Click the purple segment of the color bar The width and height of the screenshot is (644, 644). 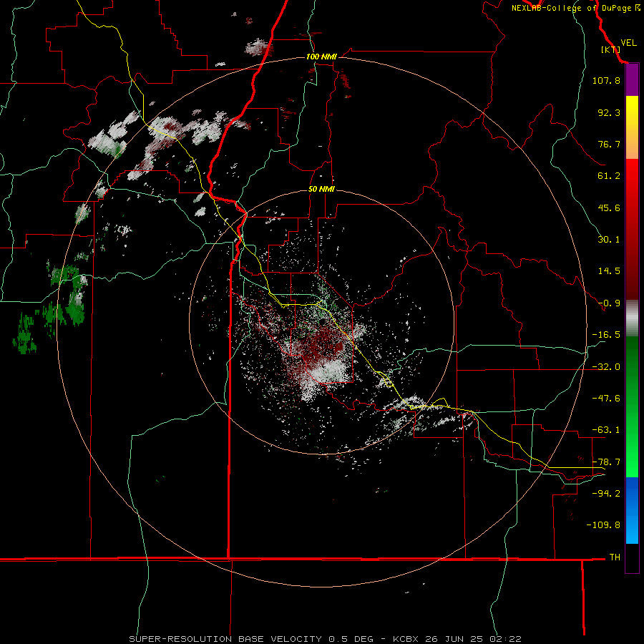632,80
